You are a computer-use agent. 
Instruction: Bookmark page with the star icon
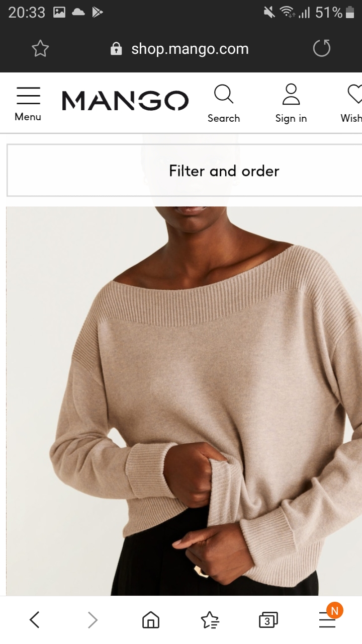pos(40,49)
